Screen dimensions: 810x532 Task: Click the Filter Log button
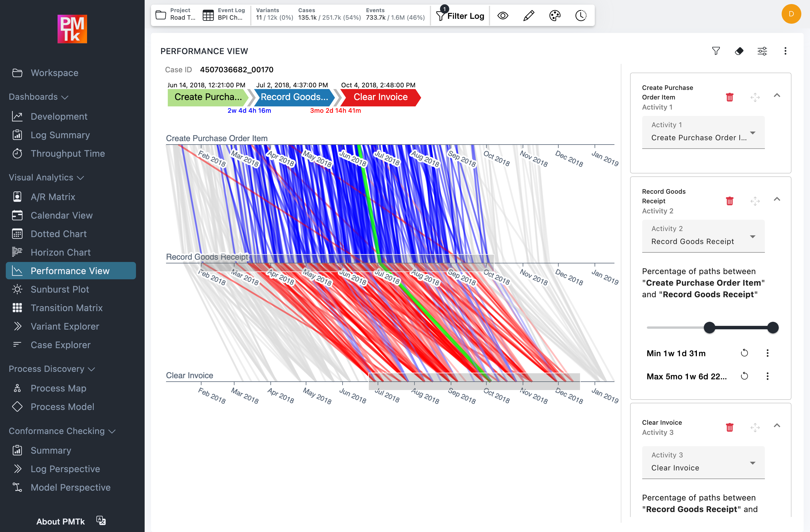click(460, 16)
